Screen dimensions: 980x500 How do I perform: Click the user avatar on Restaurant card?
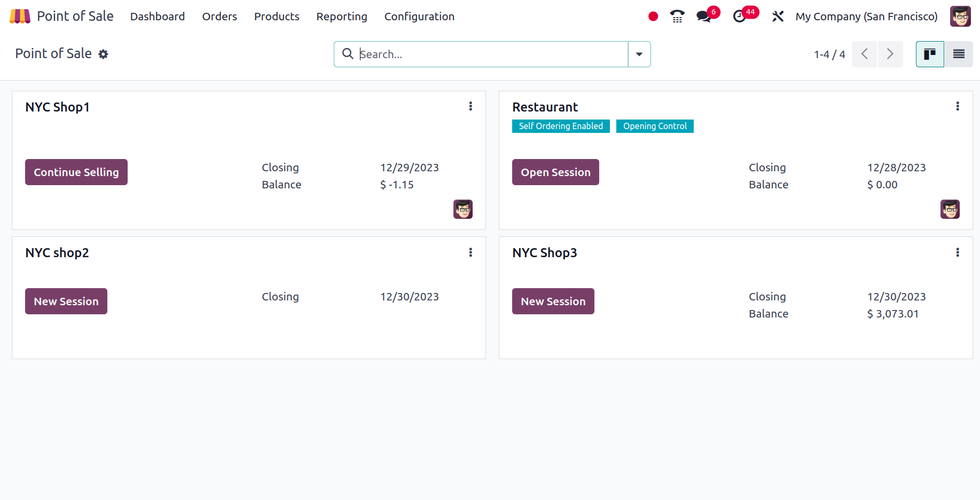tap(950, 209)
